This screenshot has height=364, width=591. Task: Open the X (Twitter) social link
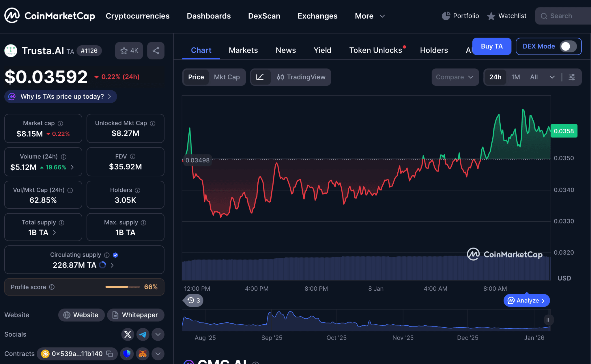128,334
